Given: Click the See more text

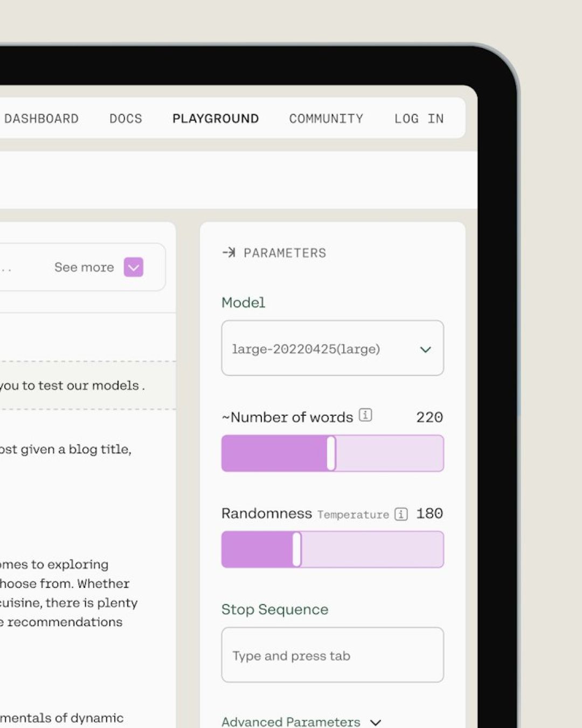Looking at the screenshot, I should (x=84, y=267).
